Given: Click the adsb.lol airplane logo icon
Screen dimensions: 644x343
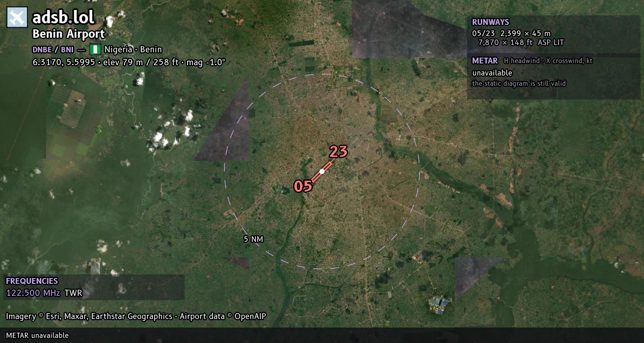Looking at the screenshot, I should click(17, 17).
